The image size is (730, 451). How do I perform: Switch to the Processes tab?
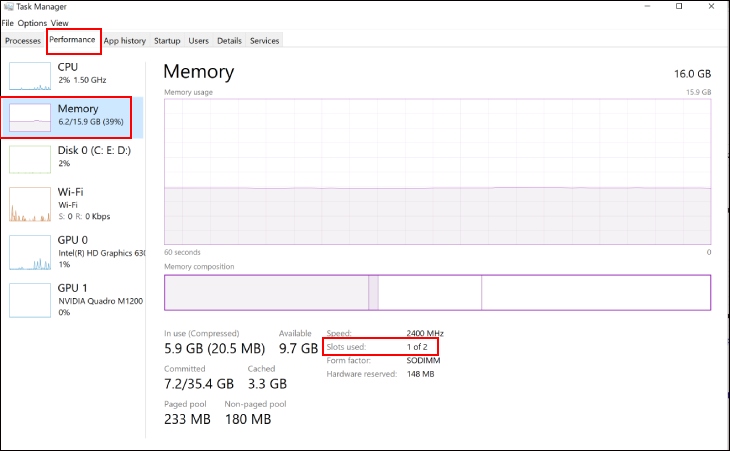click(23, 40)
